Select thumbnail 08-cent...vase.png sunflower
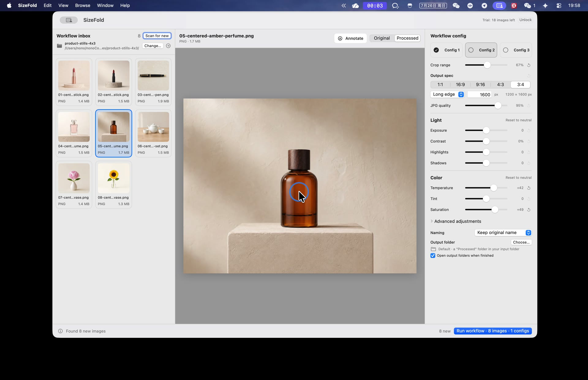This screenshot has width=588, height=380. click(114, 185)
